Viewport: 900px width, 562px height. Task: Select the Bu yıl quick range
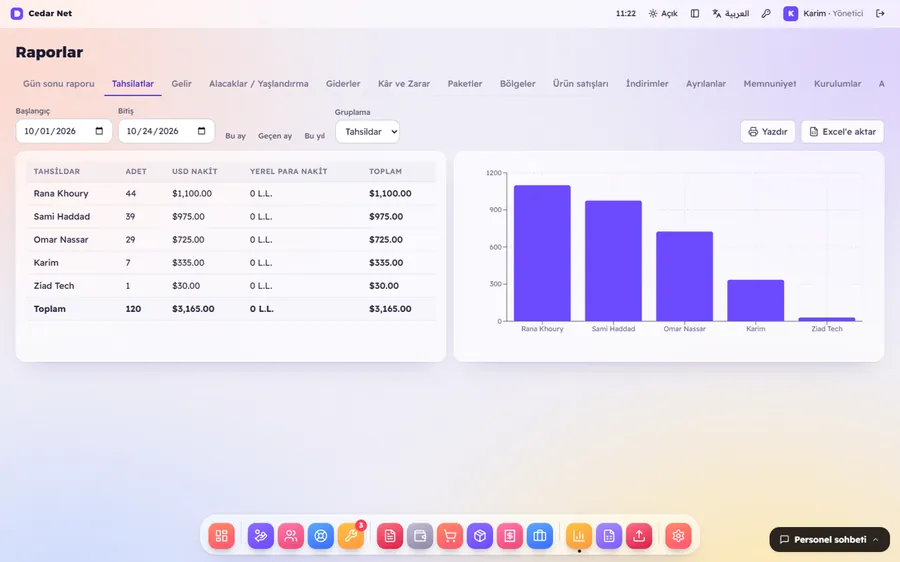click(315, 136)
